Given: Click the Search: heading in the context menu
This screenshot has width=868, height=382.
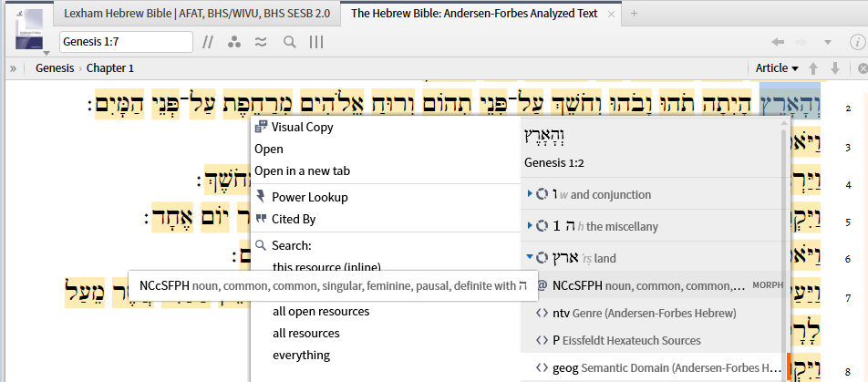Looking at the screenshot, I should point(291,245).
